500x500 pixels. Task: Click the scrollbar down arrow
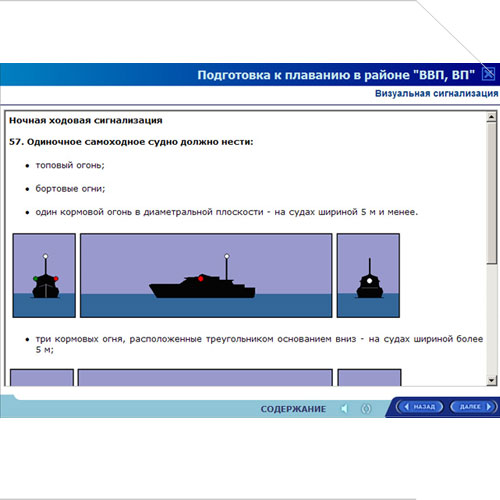[x=491, y=380]
